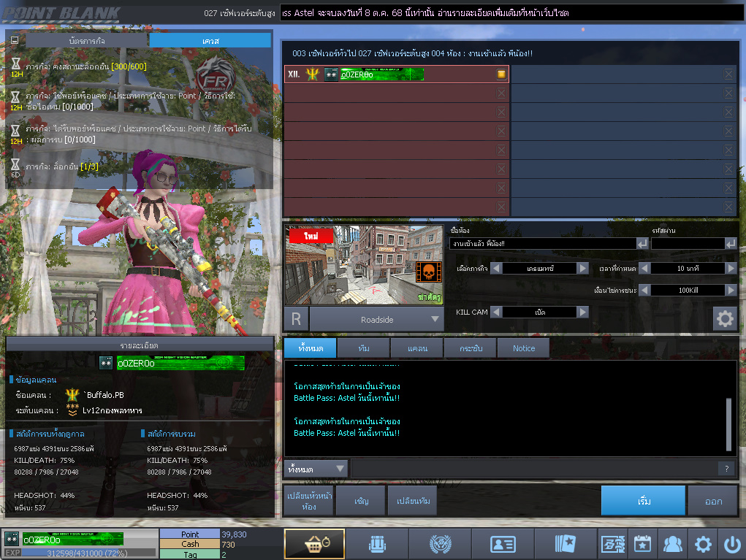Open the star cards icon
Screen dimensions: 746x560
(566, 544)
